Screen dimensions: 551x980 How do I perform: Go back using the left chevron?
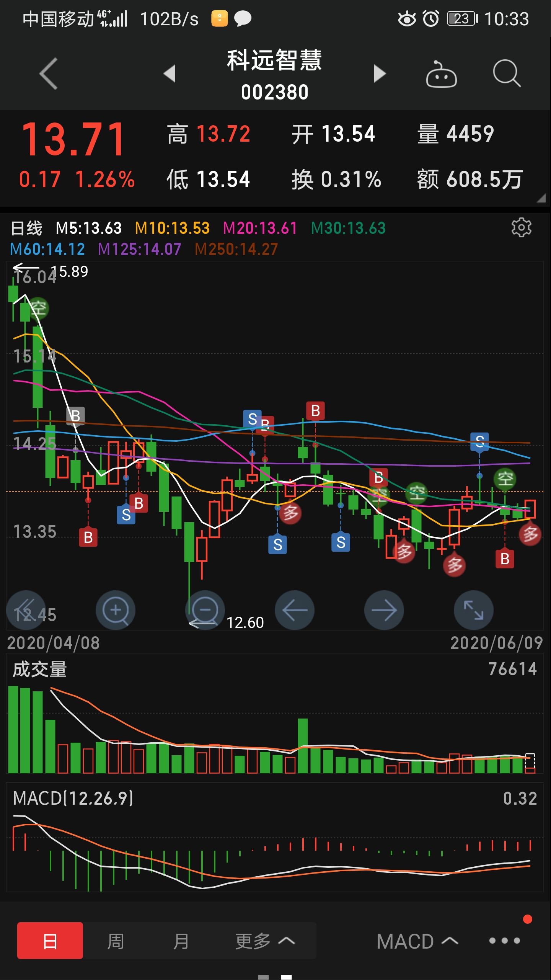pyautogui.click(x=49, y=73)
